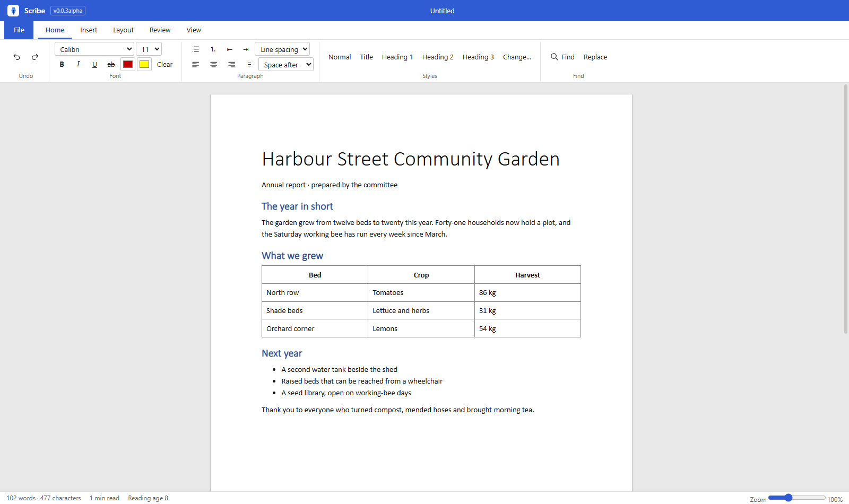Toggle italic formatting

coord(79,64)
